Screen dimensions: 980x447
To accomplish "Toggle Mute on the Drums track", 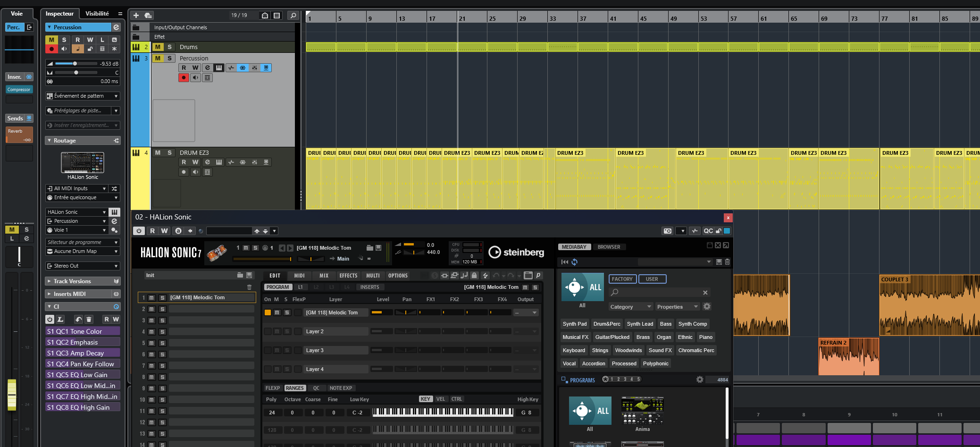I will pyautogui.click(x=158, y=47).
